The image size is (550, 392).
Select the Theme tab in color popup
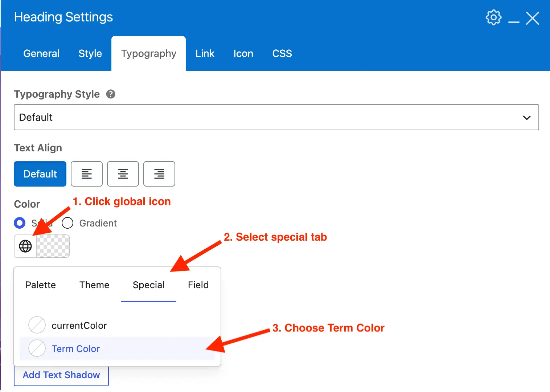click(x=94, y=285)
